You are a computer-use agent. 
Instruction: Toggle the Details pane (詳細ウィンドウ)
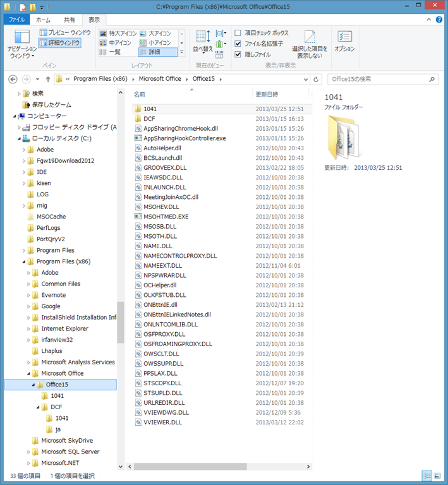pyautogui.click(x=60, y=43)
